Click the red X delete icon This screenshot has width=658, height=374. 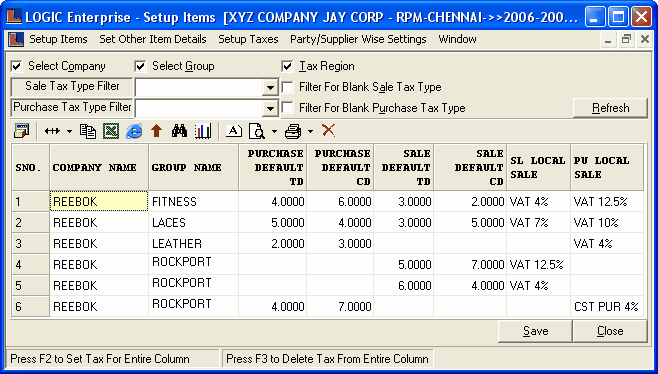(329, 131)
